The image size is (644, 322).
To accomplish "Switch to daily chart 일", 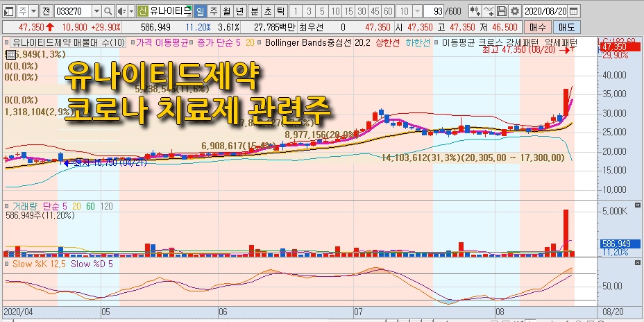I will [200, 11].
